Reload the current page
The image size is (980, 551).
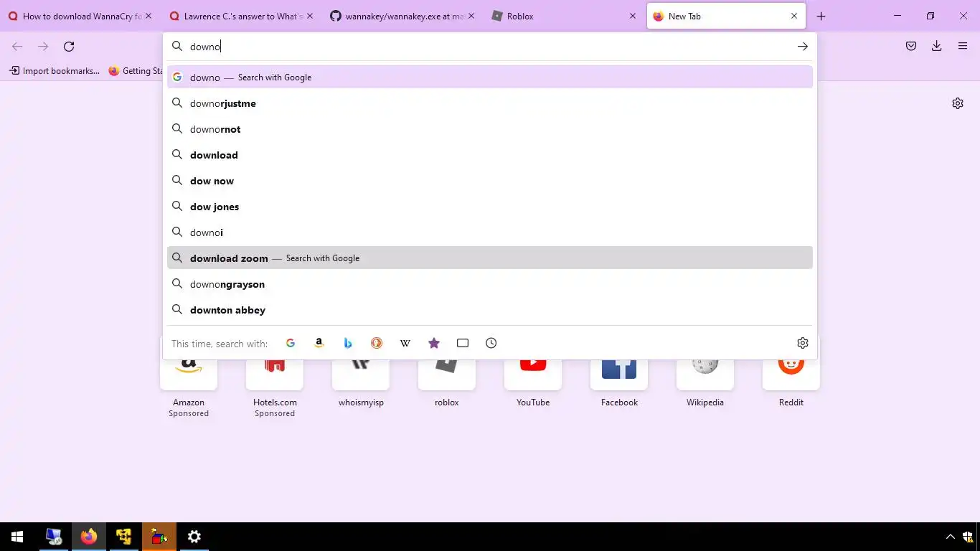(x=69, y=47)
